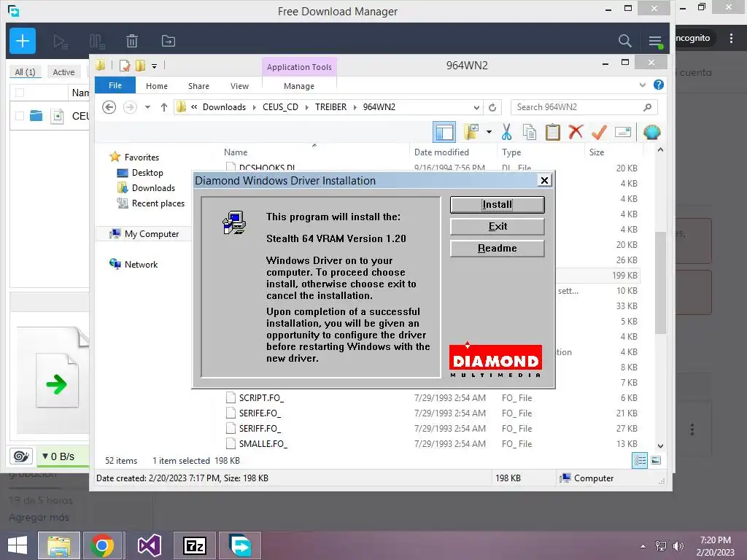Image resolution: width=747 pixels, height=560 pixels.
Task: Click Pause All downloads icon
Action: click(97, 42)
